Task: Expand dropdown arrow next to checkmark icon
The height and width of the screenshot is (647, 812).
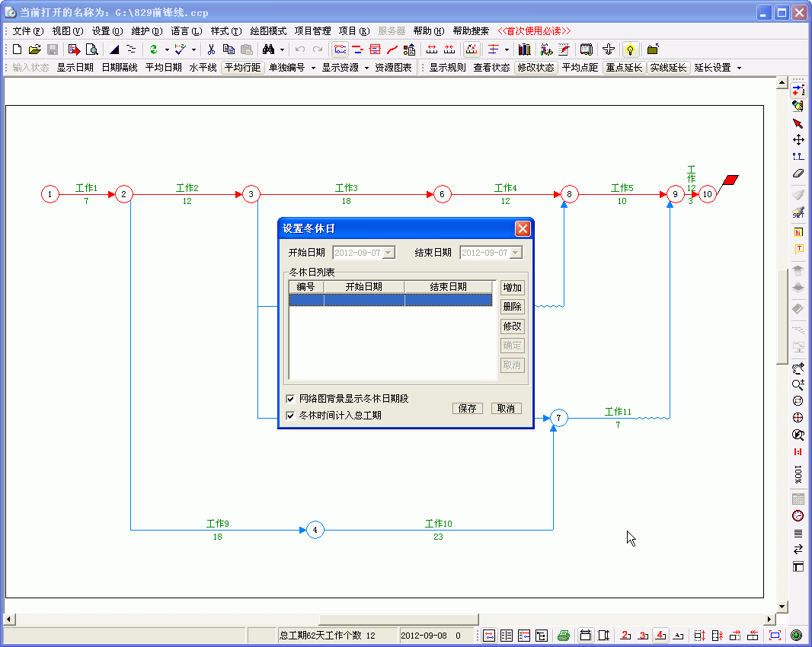Action: (x=193, y=49)
